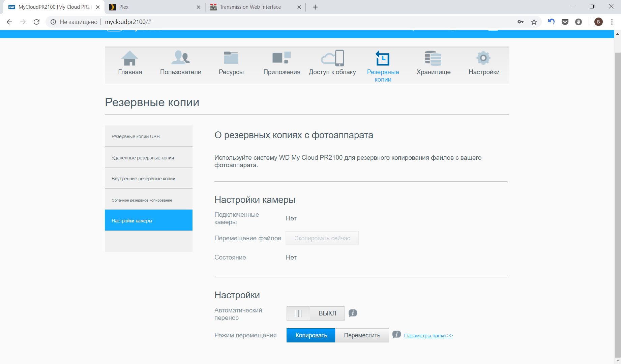Open the Chrome three-dot menu
621x364 pixels.
click(612, 22)
